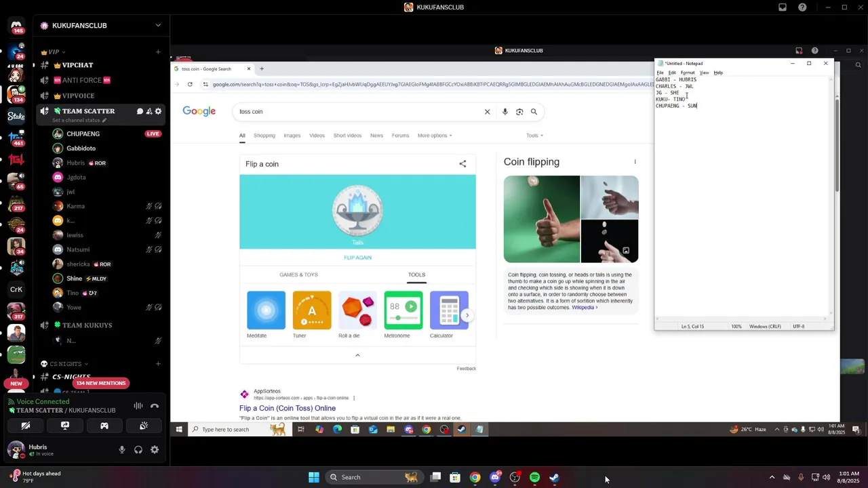Image resolution: width=868 pixels, height=488 pixels.
Task: Search by image with the Google Lens icon
Action: click(519, 112)
